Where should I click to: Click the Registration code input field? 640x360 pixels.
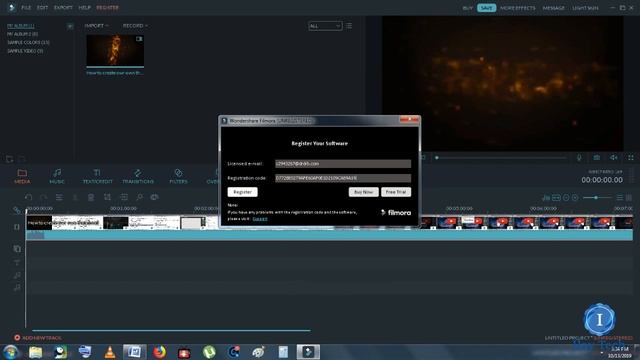[343, 178]
